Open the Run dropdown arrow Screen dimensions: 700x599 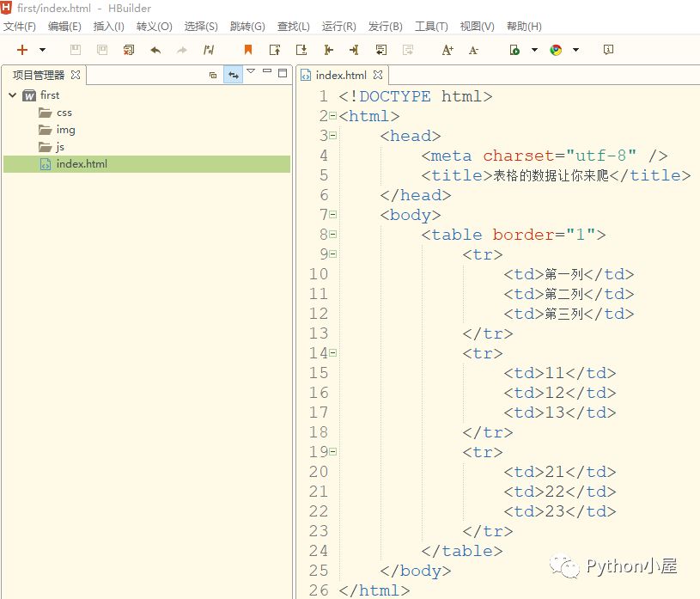click(534, 50)
